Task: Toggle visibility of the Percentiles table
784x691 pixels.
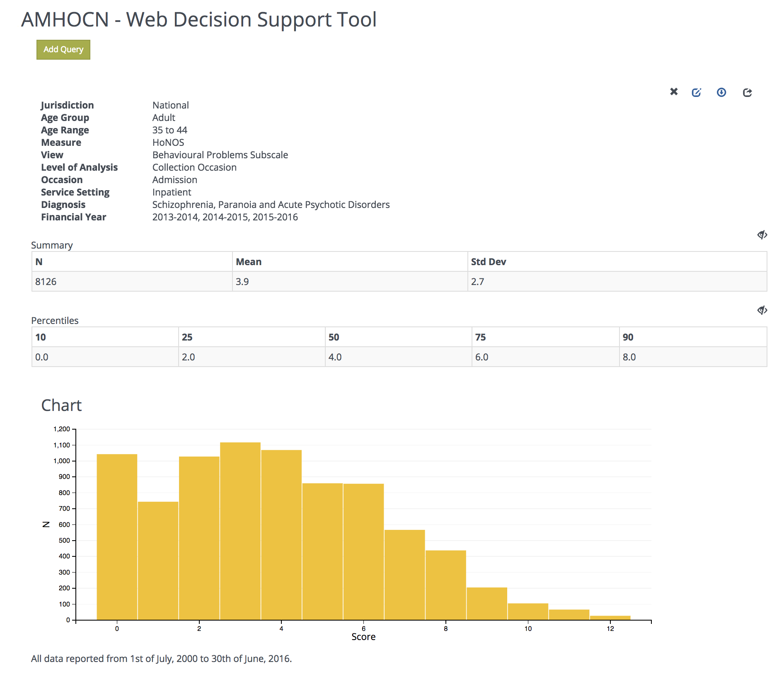Action: (x=762, y=309)
